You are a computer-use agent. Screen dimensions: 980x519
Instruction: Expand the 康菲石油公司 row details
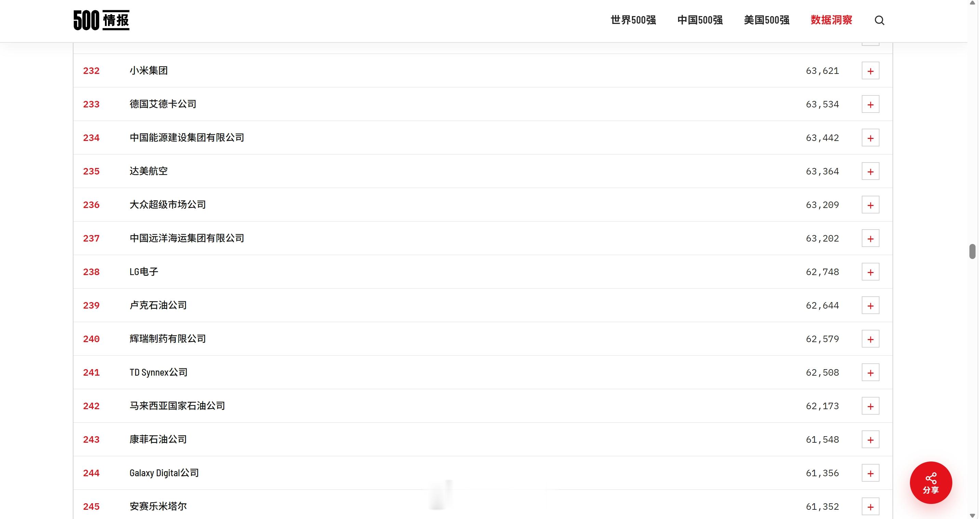click(870, 439)
